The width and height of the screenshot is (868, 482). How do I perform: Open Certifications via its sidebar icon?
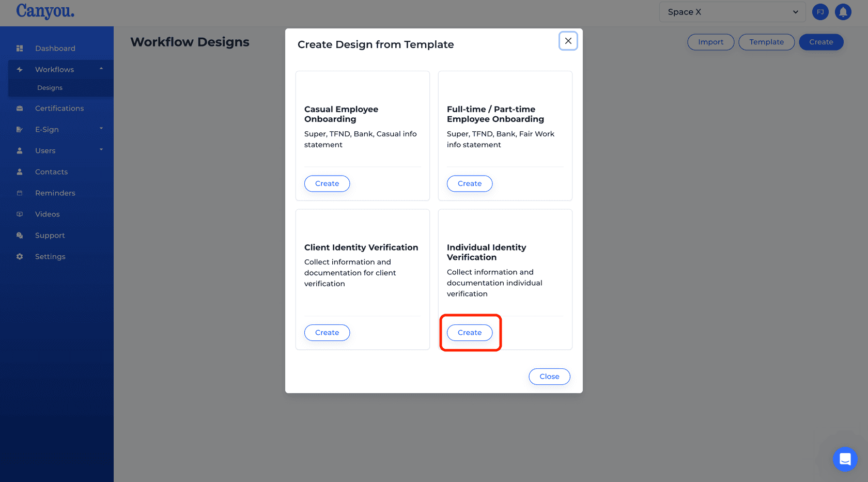20,108
